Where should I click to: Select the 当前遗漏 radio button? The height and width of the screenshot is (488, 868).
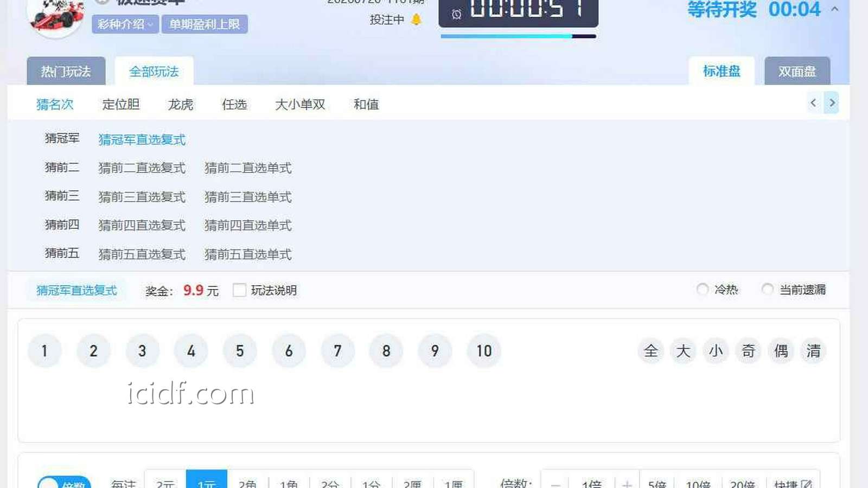[768, 290]
